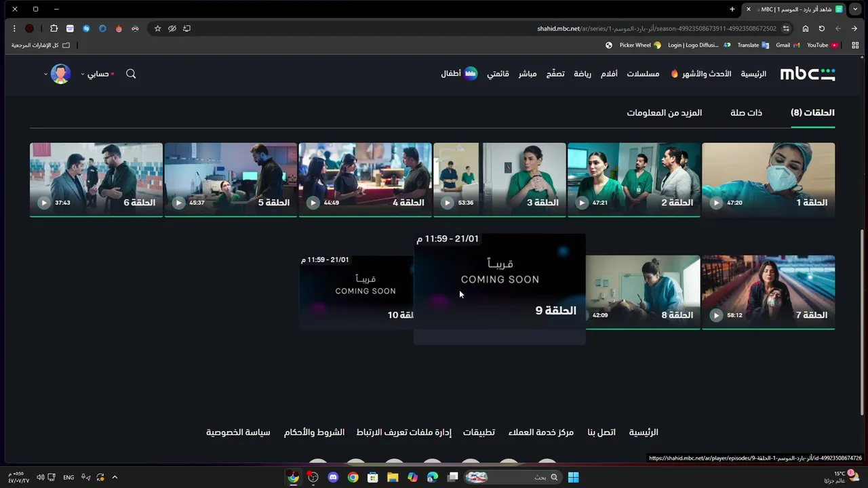Image resolution: width=868 pixels, height=488 pixels.
Task: Open كل الإشارات المرجعية bookmarks folder
Action: 40,45
